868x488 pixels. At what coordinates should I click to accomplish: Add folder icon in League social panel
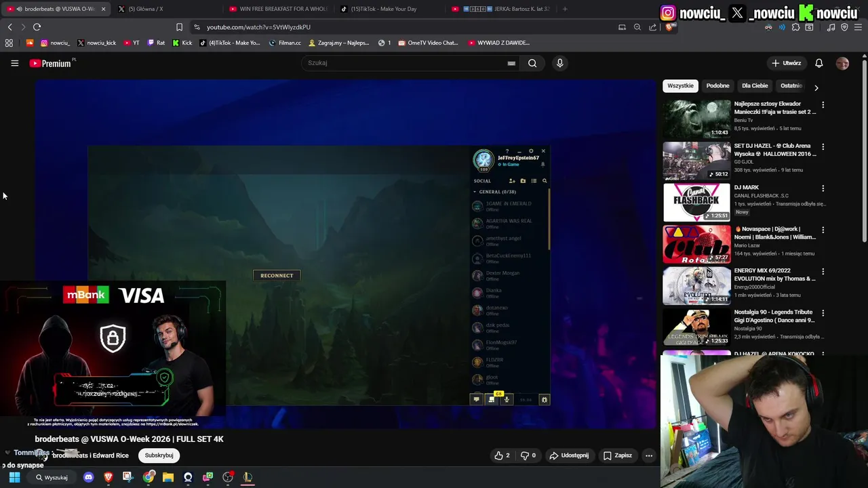click(523, 181)
